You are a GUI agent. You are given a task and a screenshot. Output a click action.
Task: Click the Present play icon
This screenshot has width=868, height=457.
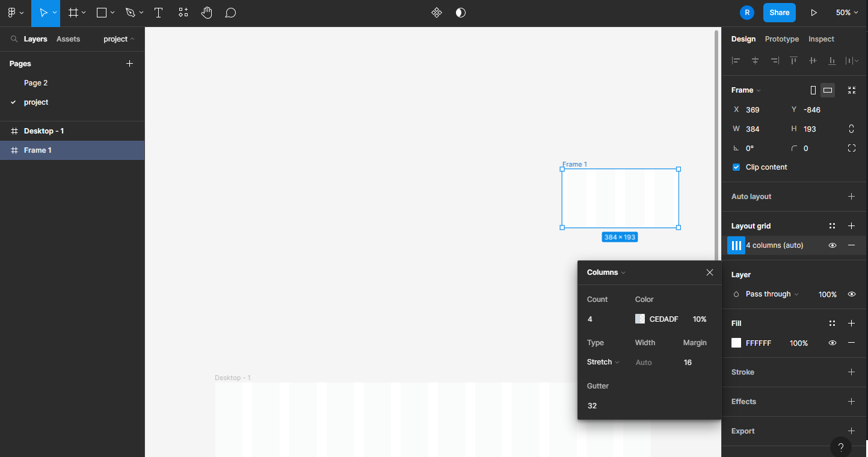(x=814, y=13)
